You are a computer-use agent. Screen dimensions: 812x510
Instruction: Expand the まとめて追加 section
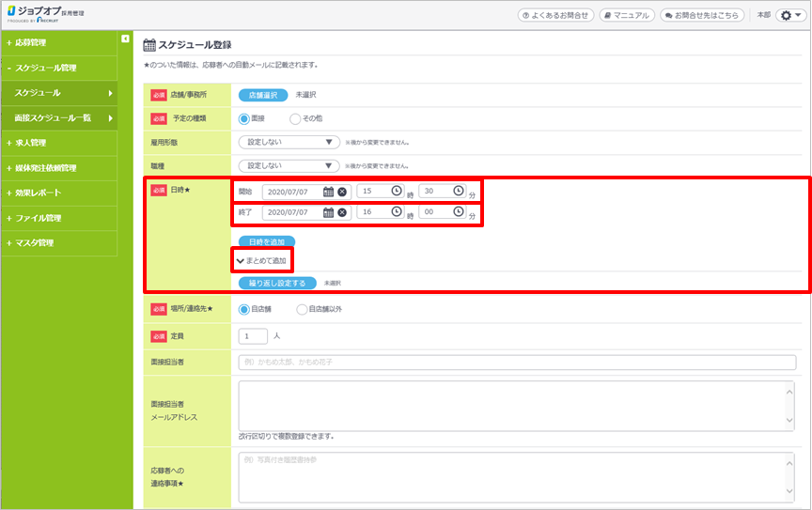pyautogui.click(x=262, y=260)
